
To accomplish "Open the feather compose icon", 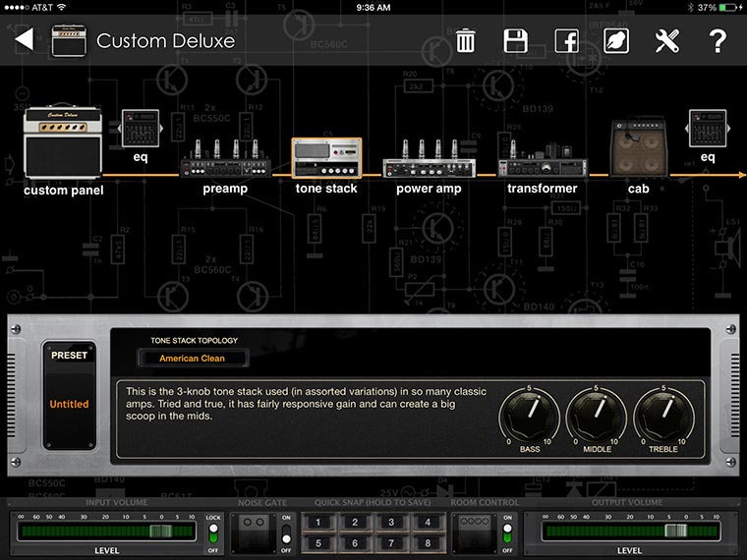I will (x=616, y=41).
